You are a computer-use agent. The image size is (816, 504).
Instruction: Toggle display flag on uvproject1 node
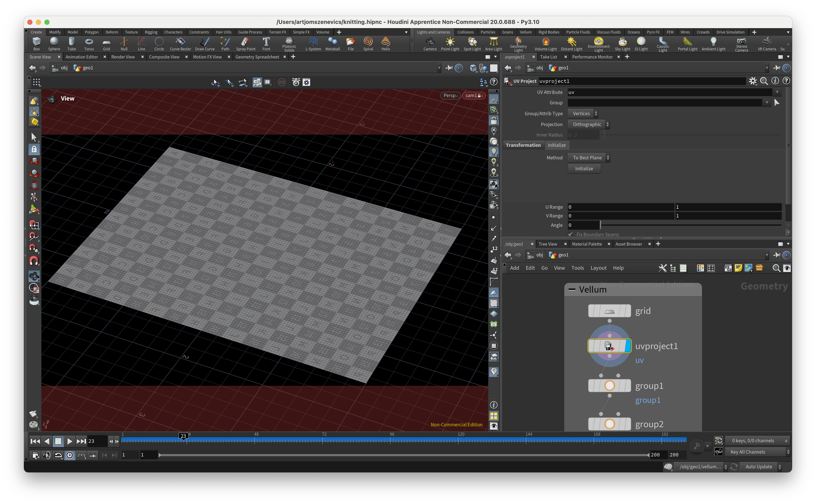pyautogui.click(x=628, y=346)
